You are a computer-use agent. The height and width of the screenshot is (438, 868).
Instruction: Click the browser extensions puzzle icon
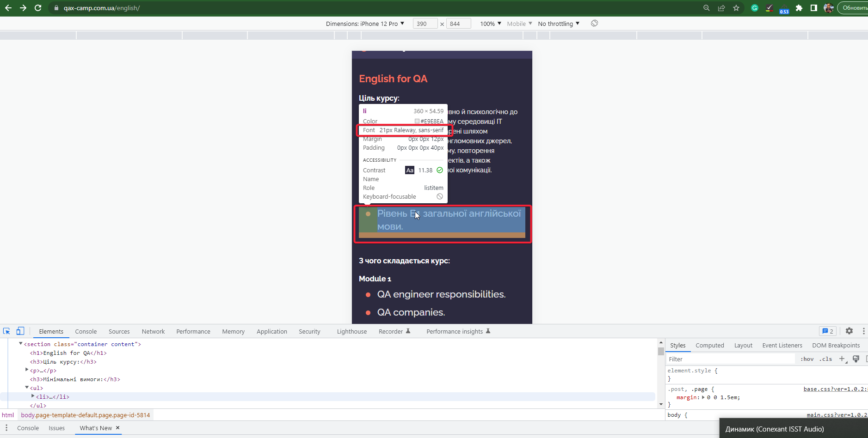tap(800, 8)
